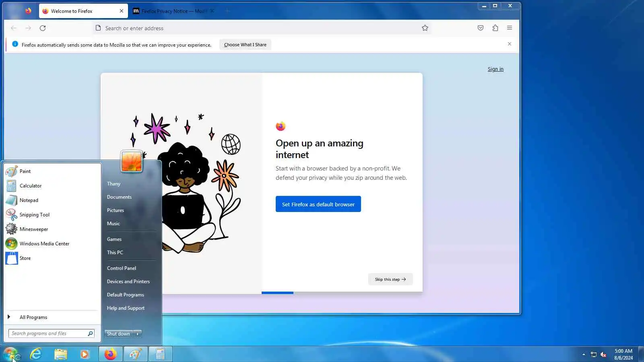This screenshot has height=362, width=644.
Task: Open This PC from the Start menu
Action: click(x=115, y=253)
